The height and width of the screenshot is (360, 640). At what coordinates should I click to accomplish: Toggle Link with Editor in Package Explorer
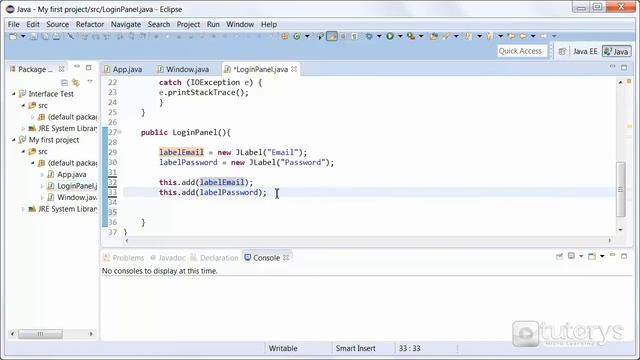[x=76, y=82]
